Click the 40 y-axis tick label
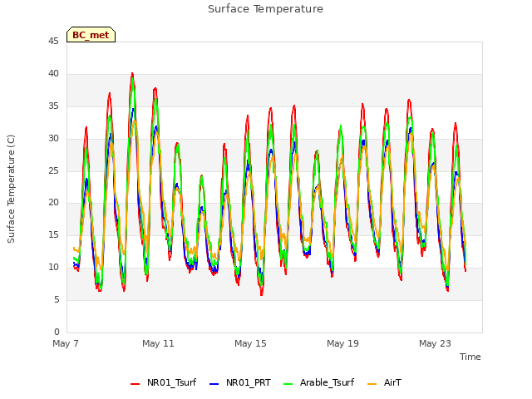The height and width of the screenshot is (399, 532). 53,74
